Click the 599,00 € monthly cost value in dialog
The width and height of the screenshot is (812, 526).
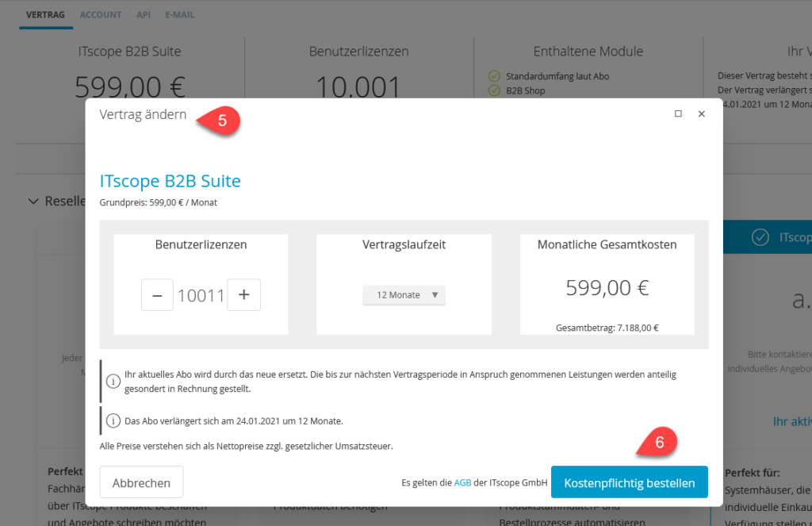click(607, 288)
